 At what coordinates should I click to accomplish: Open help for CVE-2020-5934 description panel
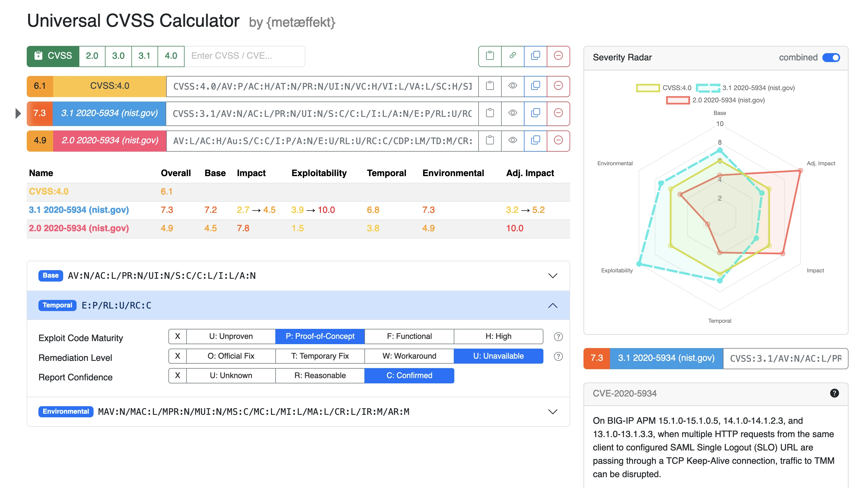click(x=835, y=393)
